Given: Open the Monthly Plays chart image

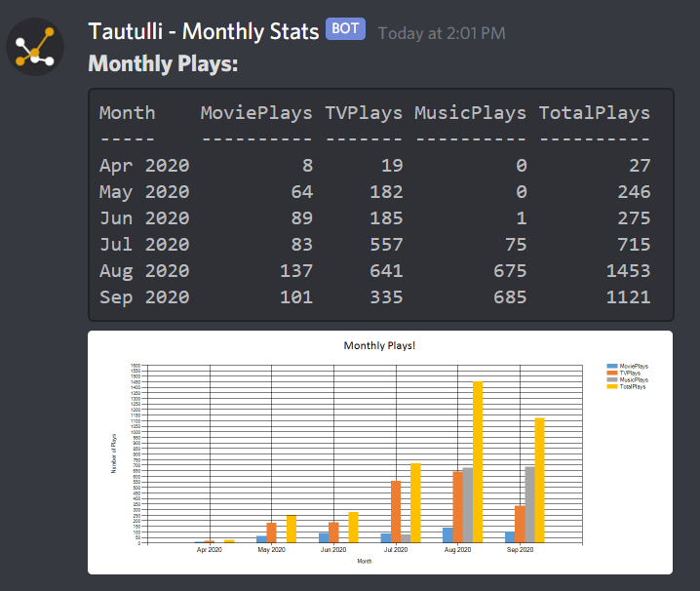Looking at the screenshot, I should (x=380, y=453).
